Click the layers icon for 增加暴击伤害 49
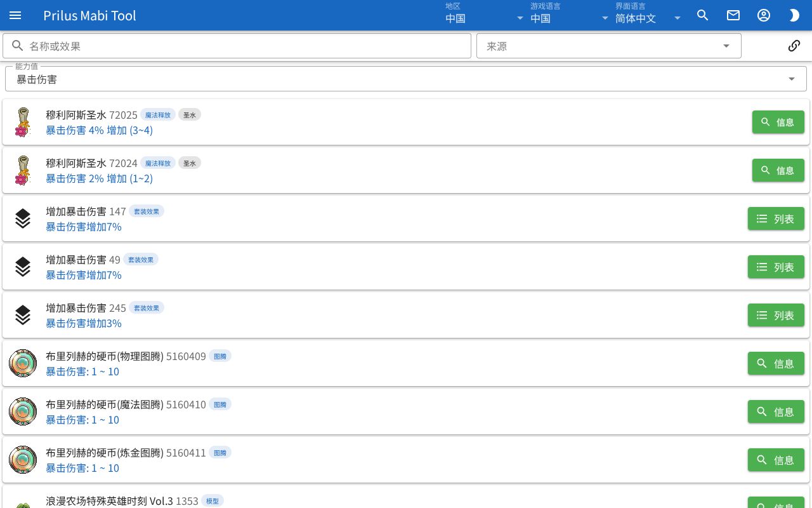Viewport: 812px width, 508px height. point(23,267)
